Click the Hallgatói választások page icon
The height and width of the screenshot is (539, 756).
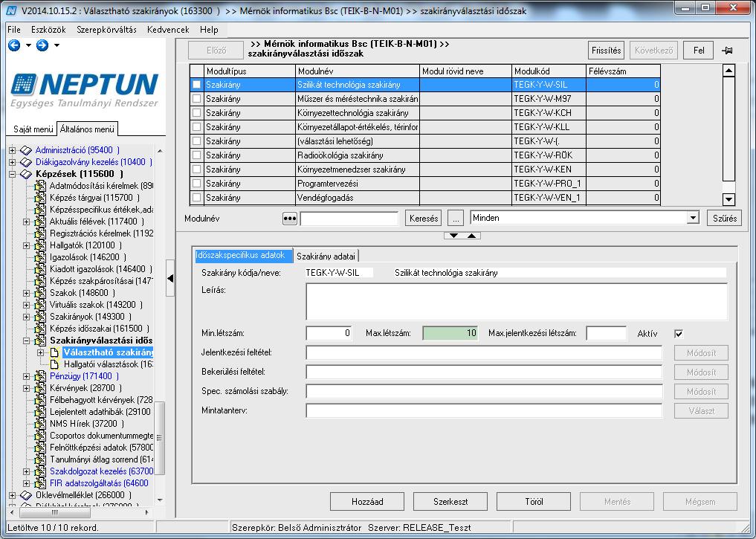coord(54,364)
